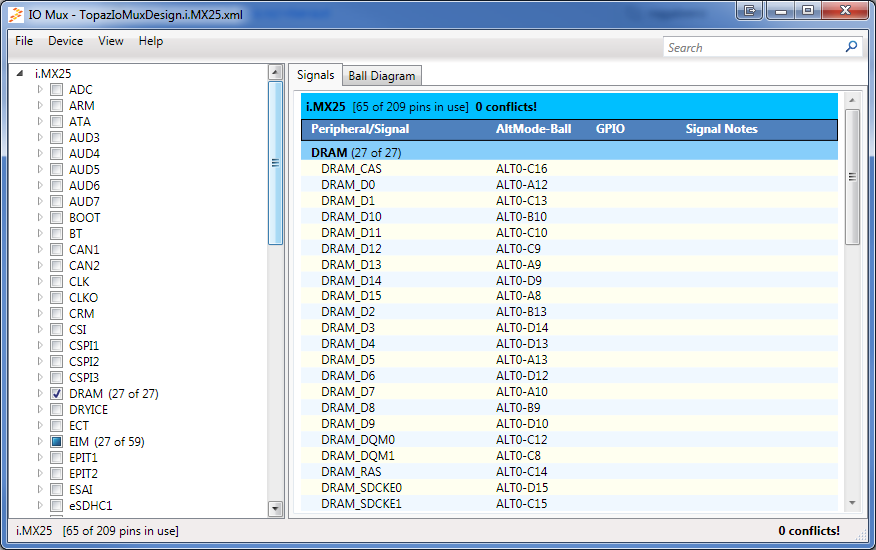Enable the CSPI1 checkbox
Viewport: 876px width, 550px height.
tap(56, 345)
